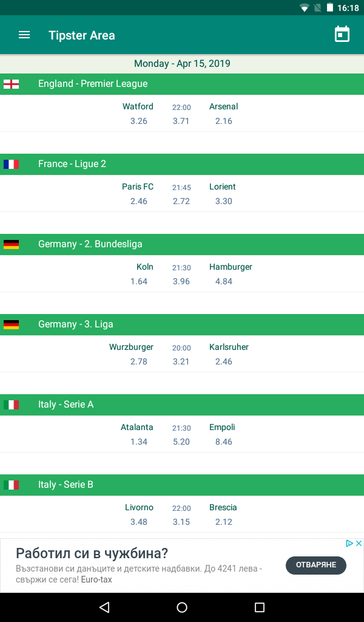
Task: Open the Italy - Serie B header
Action: [182, 485]
